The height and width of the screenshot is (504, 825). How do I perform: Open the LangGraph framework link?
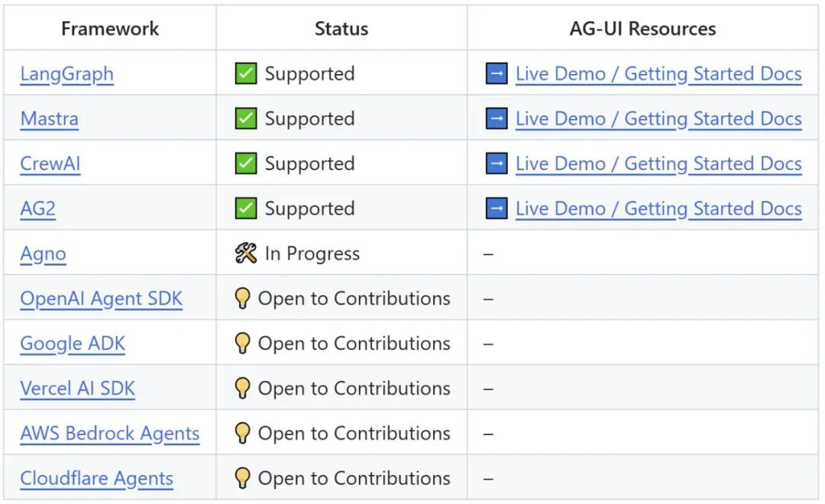tap(66, 74)
